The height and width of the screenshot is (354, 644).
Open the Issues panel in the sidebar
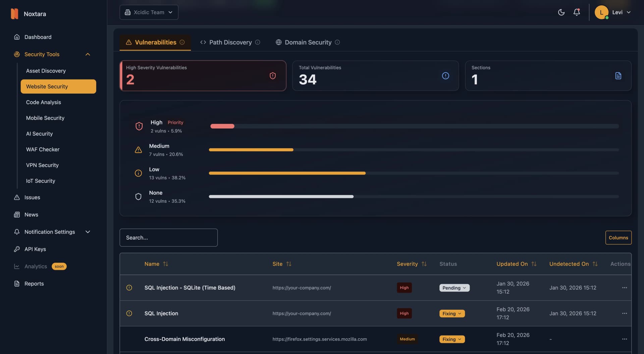pyautogui.click(x=32, y=197)
